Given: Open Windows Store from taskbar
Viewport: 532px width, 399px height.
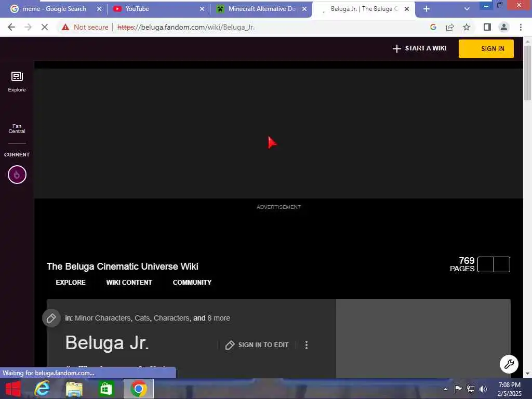Looking at the screenshot, I should point(106,389).
